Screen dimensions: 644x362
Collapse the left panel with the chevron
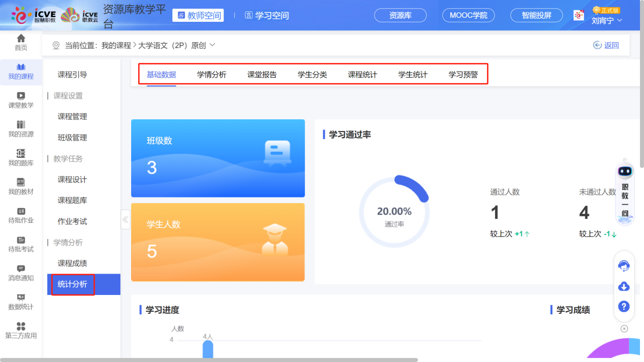click(x=125, y=219)
